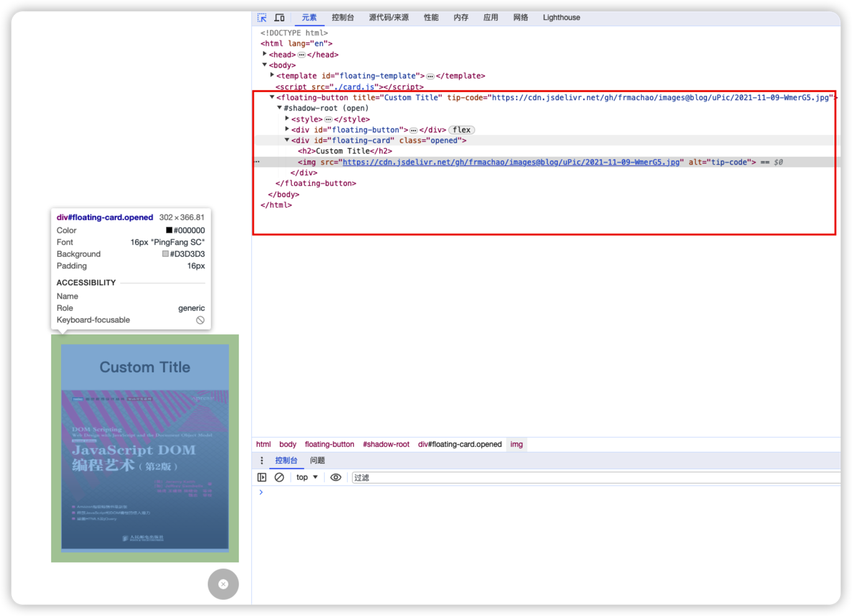Screen dimensions: 852x616
Task: Select the 应用 tab
Action: [491, 17]
